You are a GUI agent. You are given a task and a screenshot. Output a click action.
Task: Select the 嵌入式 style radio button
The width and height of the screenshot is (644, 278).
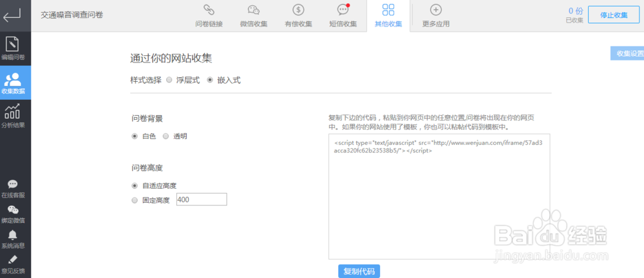(x=210, y=80)
